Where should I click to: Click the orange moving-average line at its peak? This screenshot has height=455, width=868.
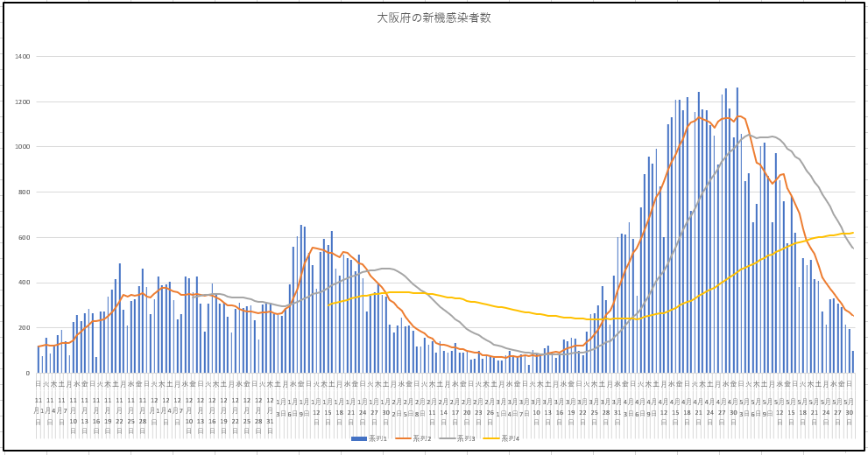pyautogui.click(x=739, y=116)
